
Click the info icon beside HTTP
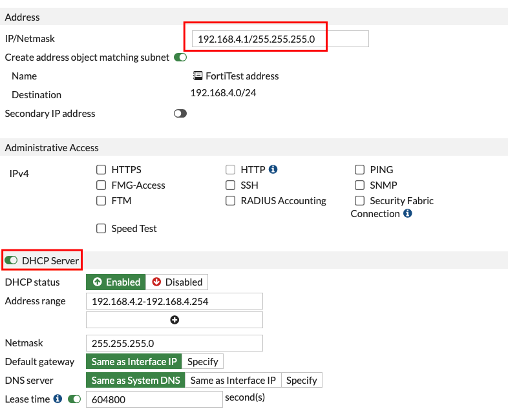point(273,169)
